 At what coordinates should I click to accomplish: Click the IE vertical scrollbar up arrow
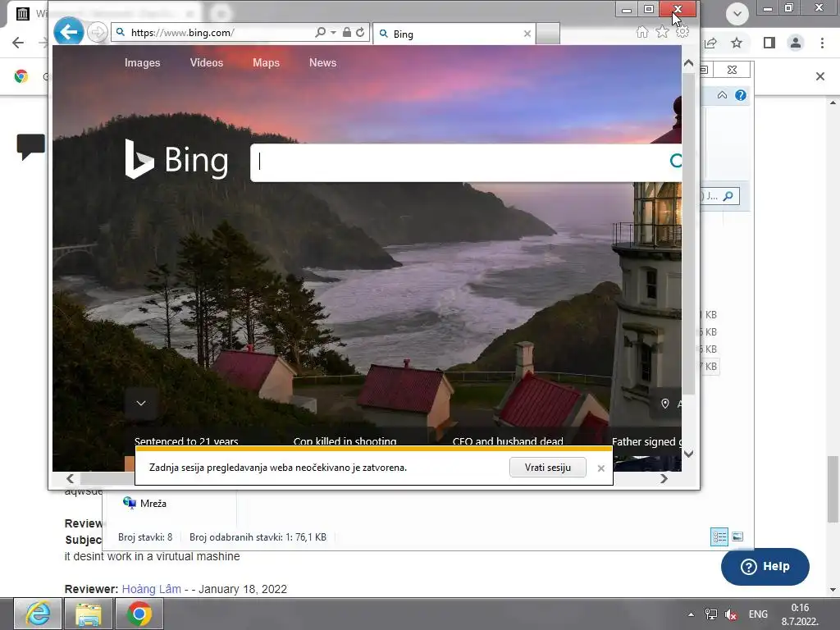tap(689, 63)
